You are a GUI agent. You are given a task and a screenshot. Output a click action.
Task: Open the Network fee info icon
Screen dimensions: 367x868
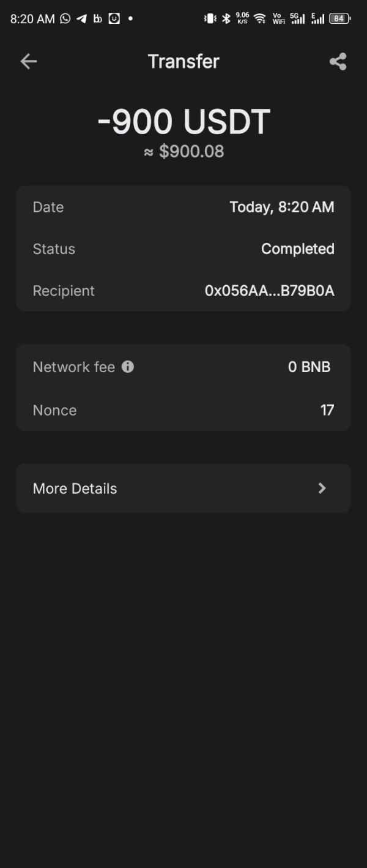pos(128,367)
